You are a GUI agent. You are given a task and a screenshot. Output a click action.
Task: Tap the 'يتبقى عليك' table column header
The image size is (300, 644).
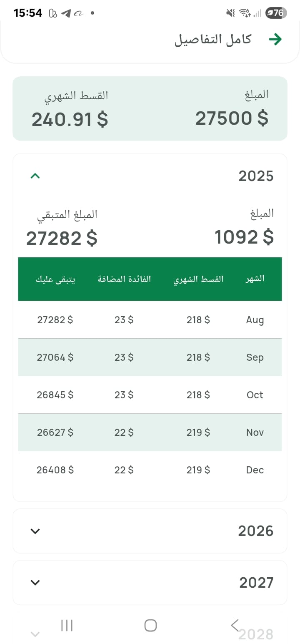(55, 279)
